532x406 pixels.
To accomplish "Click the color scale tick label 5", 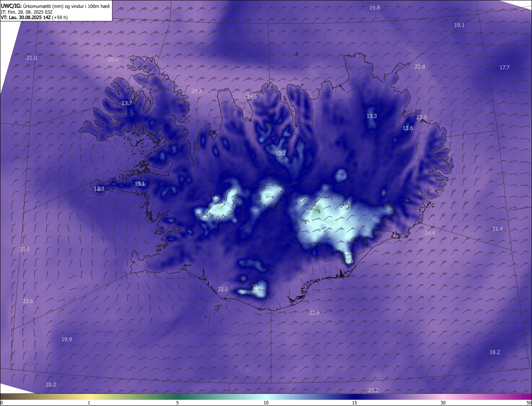I will (x=177, y=403).
